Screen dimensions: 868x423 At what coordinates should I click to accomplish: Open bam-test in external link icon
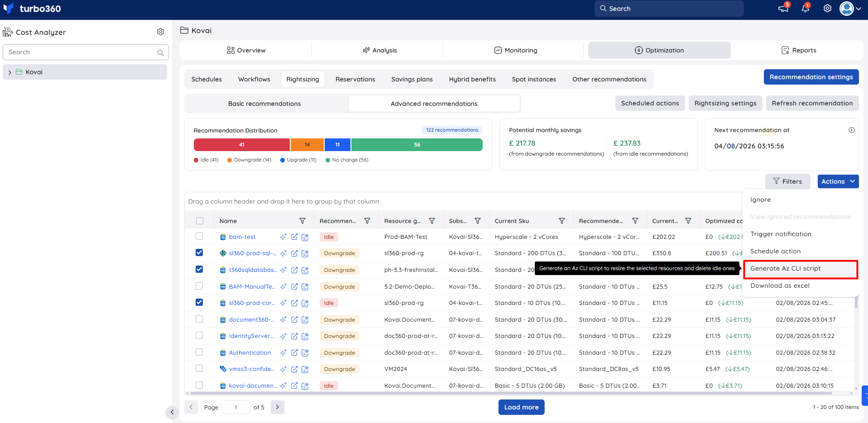click(x=294, y=237)
